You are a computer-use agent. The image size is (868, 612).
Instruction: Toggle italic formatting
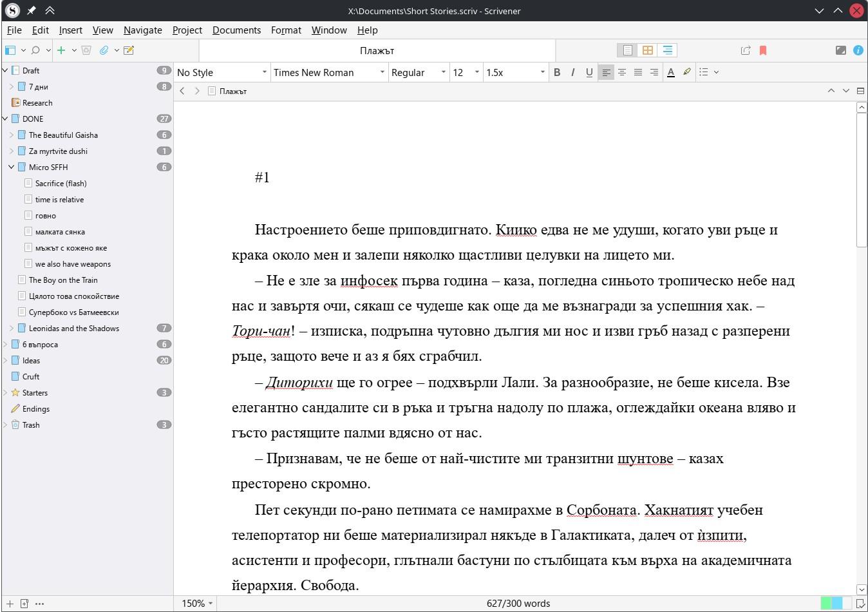click(x=572, y=72)
